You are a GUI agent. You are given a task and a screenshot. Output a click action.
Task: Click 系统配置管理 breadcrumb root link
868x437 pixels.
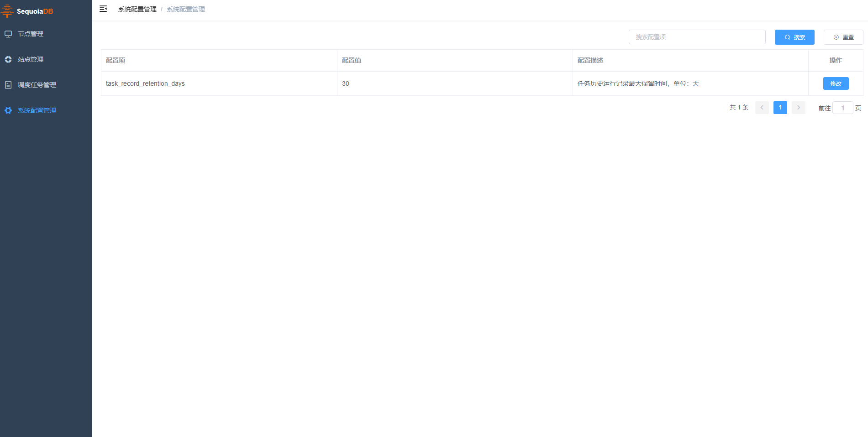[137, 9]
